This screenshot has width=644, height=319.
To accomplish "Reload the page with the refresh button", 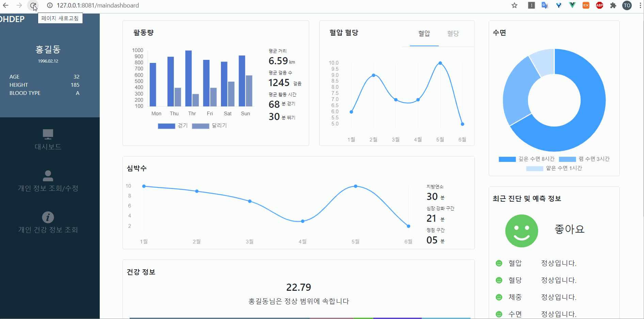I will click(33, 5).
